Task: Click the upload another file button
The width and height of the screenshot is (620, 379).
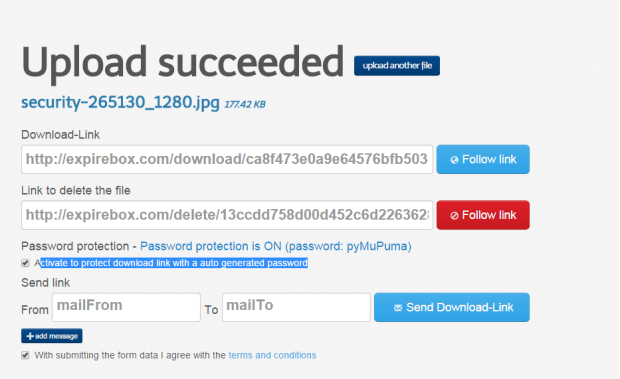Action: (397, 66)
